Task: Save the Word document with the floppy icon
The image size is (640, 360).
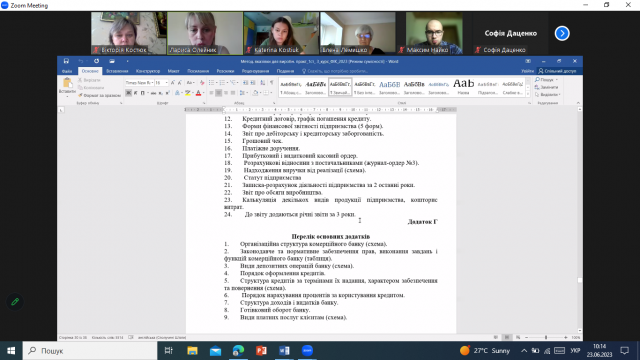Action: 66,61
